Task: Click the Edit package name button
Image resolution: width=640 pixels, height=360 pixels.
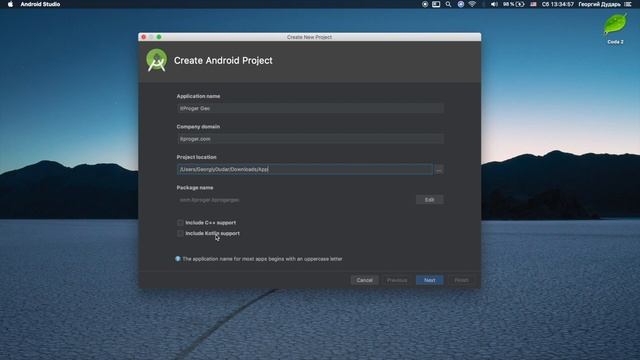Action: tap(429, 200)
